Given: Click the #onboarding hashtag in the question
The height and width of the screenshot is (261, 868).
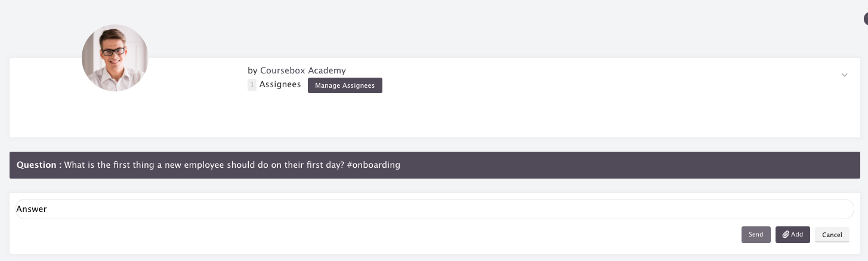Looking at the screenshot, I should click(373, 165).
